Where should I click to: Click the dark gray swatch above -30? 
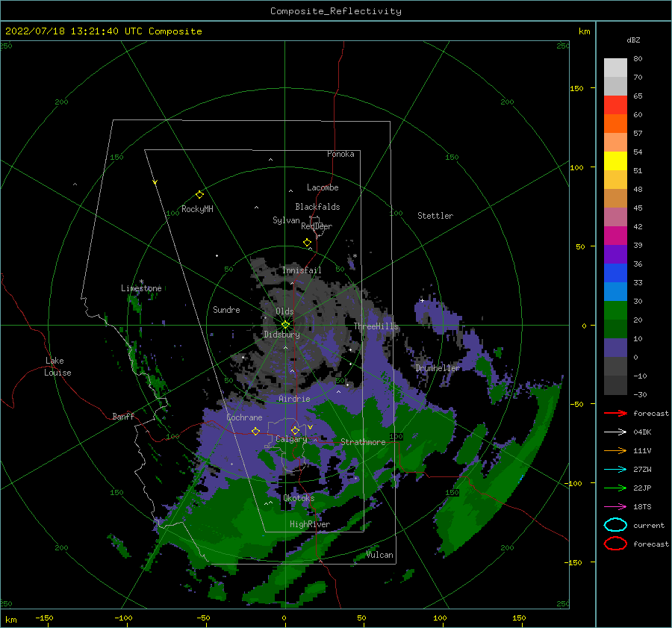615,385
